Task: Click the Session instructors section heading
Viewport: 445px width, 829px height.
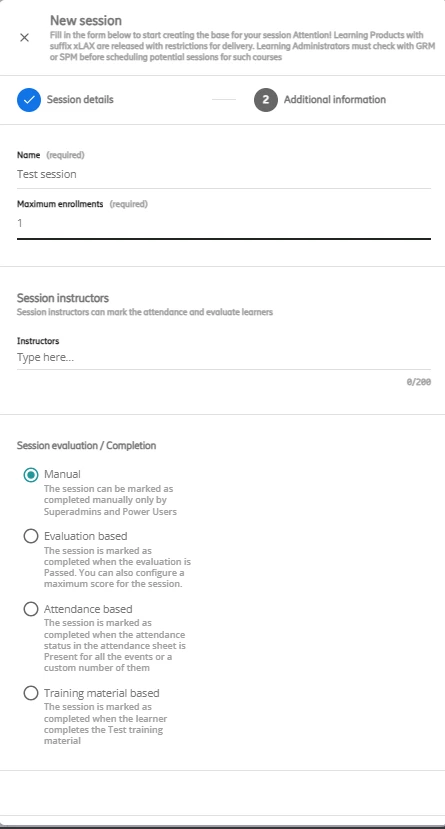Action: 63,298
